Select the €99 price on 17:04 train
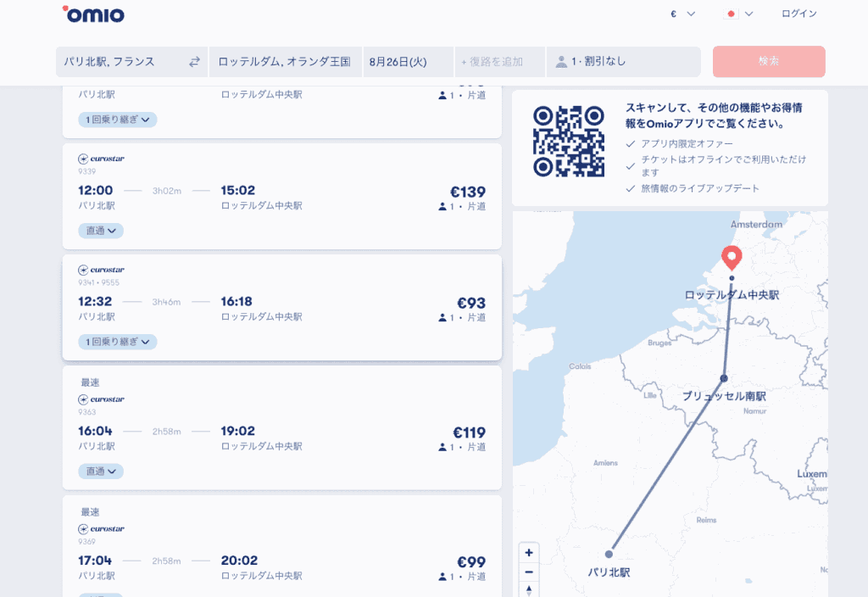 (x=471, y=562)
